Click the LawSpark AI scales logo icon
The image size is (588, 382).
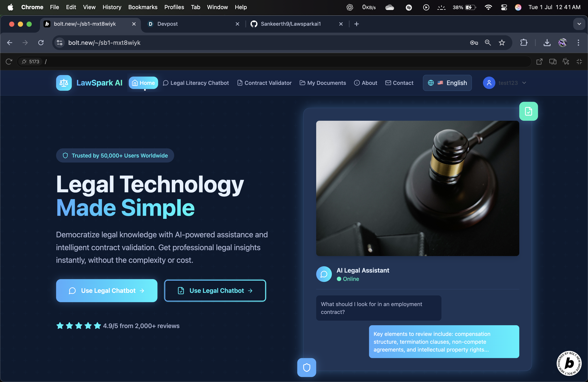coord(64,83)
